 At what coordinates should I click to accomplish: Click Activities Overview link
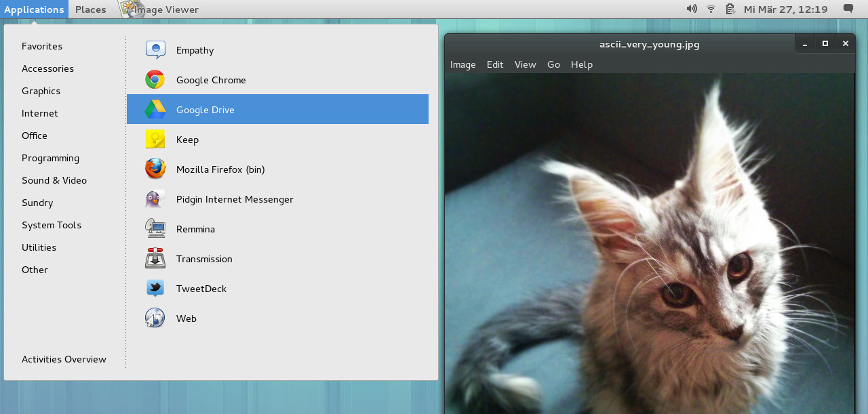(64, 359)
